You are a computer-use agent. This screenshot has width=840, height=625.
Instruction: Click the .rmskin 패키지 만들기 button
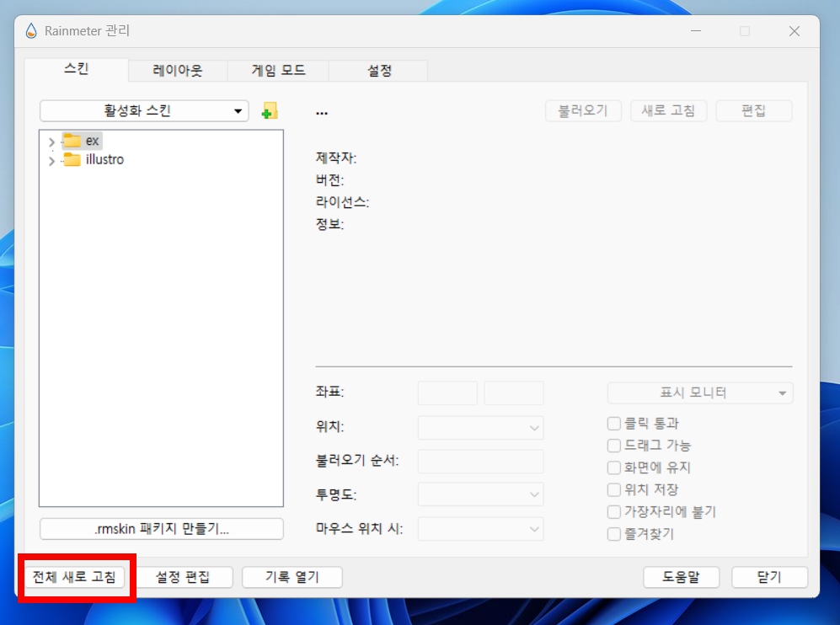click(161, 529)
